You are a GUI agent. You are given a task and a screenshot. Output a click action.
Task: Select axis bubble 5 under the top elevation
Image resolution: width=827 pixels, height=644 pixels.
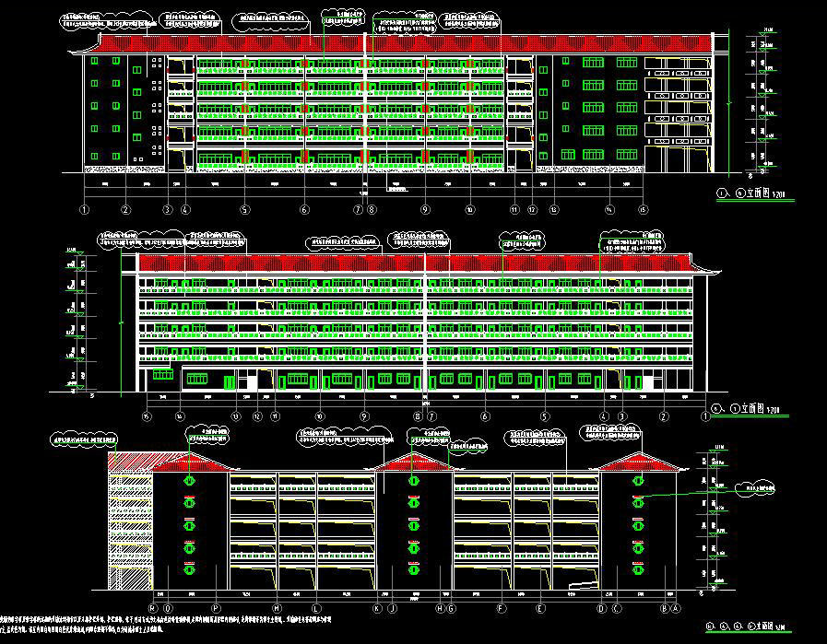tap(244, 210)
